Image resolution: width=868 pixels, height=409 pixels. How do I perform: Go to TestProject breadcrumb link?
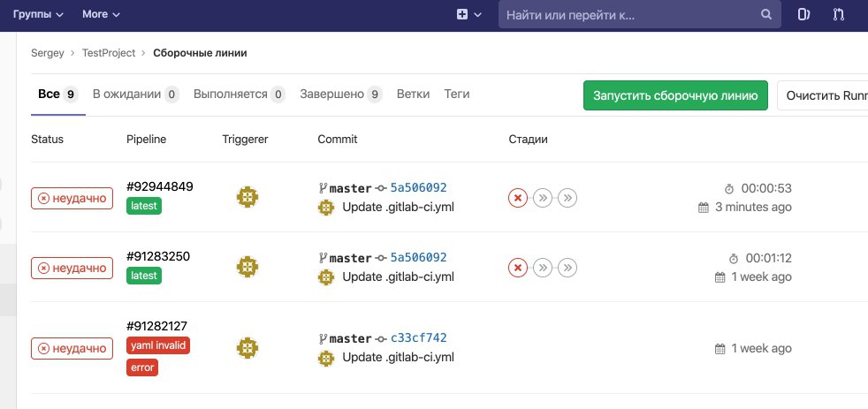click(x=109, y=53)
